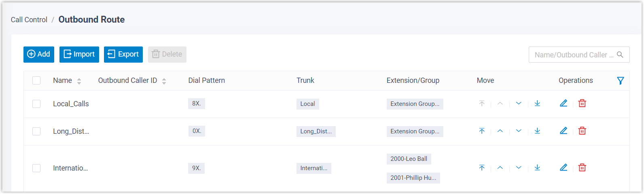Edit the Local_Calls outbound route
The width and height of the screenshot is (644, 194).
pyautogui.click(x=563, y=103)
